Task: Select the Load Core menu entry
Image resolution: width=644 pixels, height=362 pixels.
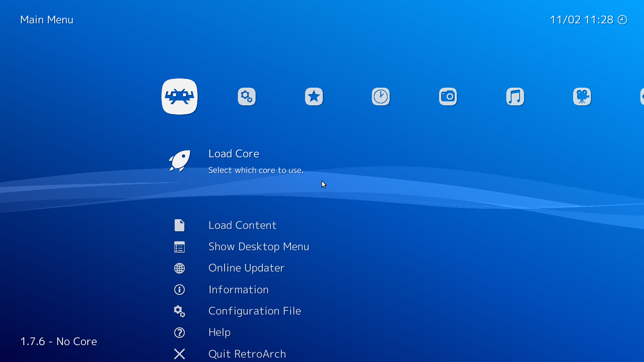Action: pos(234,154)
